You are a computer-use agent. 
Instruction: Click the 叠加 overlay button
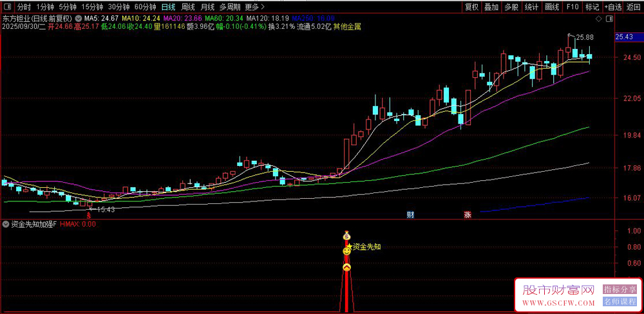pos(491,6)
